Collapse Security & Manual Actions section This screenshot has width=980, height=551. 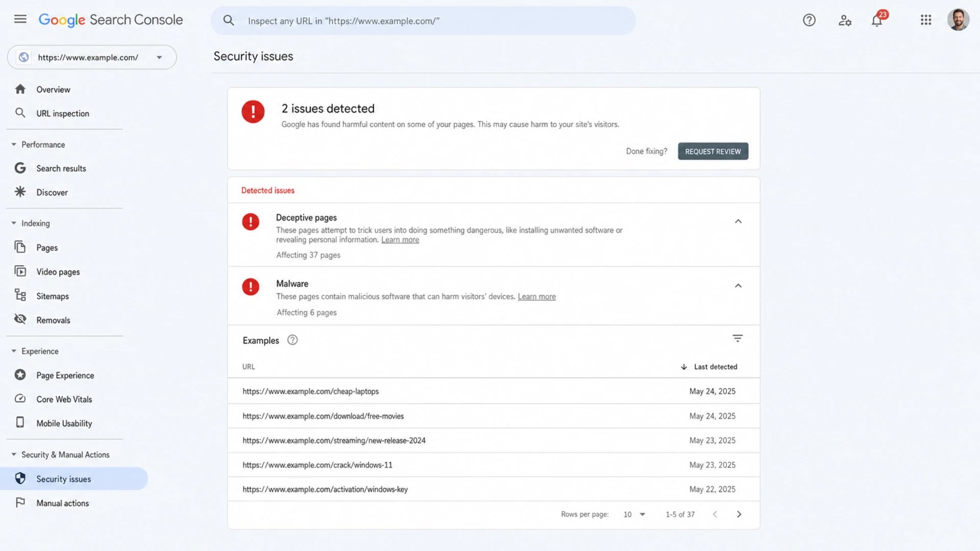(x=14, y=455)
